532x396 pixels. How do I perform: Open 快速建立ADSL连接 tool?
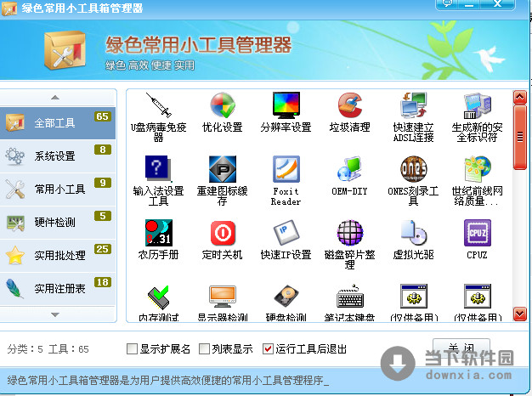[414, 116]
